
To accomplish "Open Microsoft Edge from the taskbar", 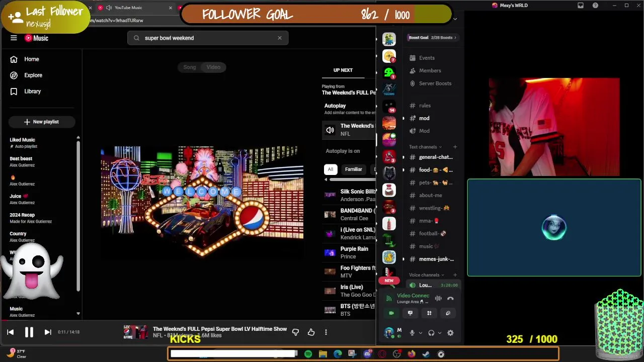I will click(x=338, y=354).
